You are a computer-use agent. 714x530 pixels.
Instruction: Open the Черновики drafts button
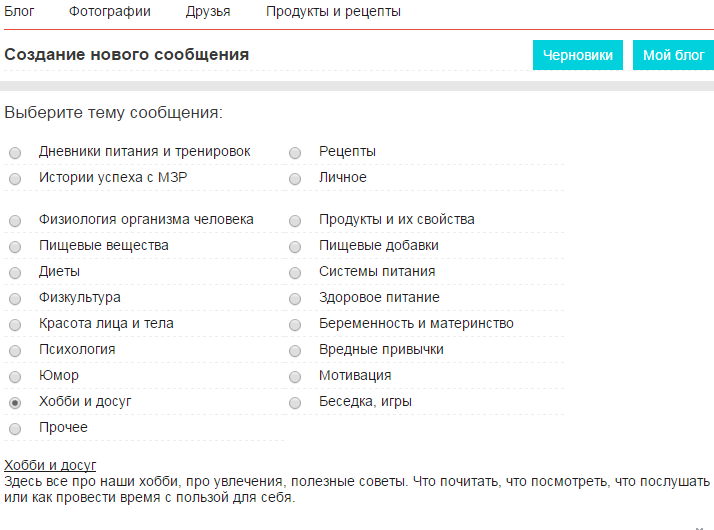coord(578,55)
